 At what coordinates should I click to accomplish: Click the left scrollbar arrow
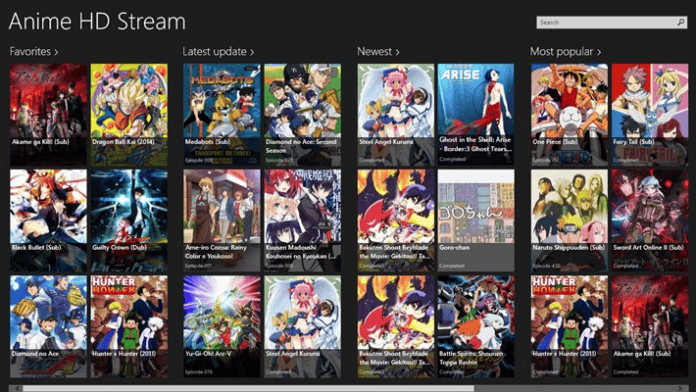(17, 388)
